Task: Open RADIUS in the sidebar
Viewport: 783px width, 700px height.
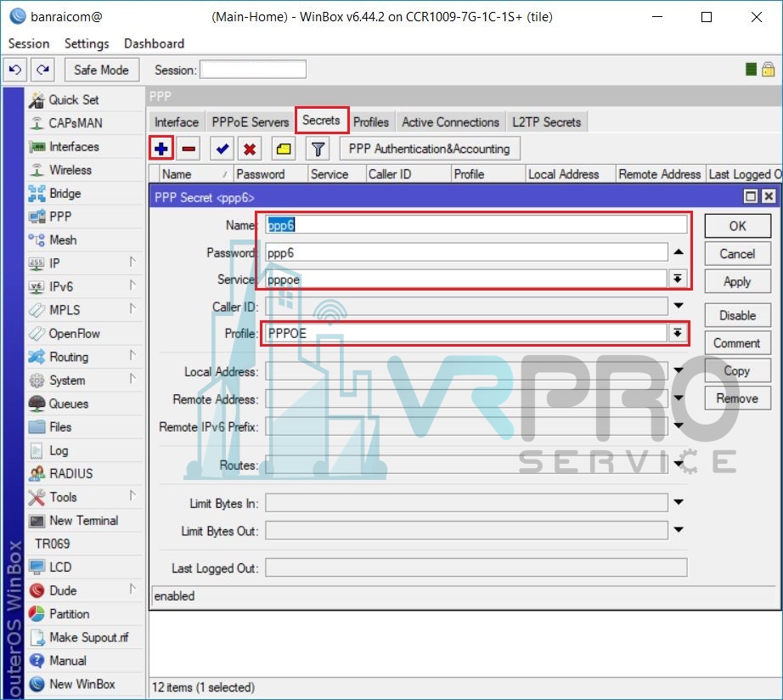Action: (x=70, y=474)
